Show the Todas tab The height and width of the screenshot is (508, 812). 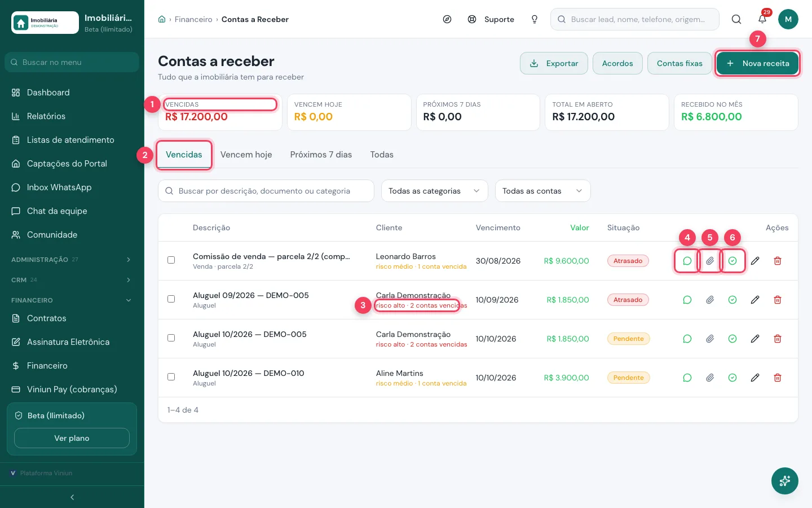[382, 155]
